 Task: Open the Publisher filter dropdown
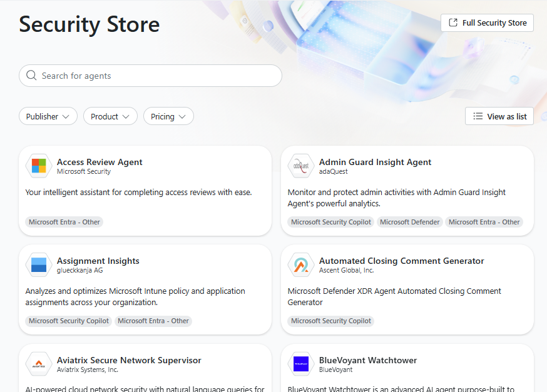pyautogui.click(x=48, y=116)
